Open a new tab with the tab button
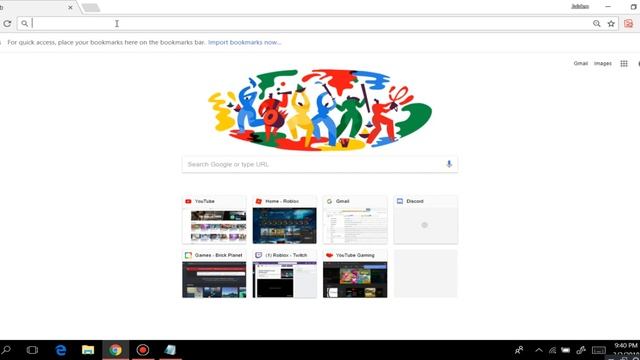 point(90,7)
